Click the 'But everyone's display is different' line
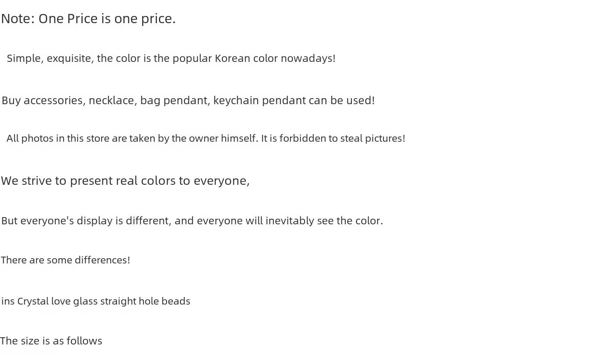 [x=192, y=221]
